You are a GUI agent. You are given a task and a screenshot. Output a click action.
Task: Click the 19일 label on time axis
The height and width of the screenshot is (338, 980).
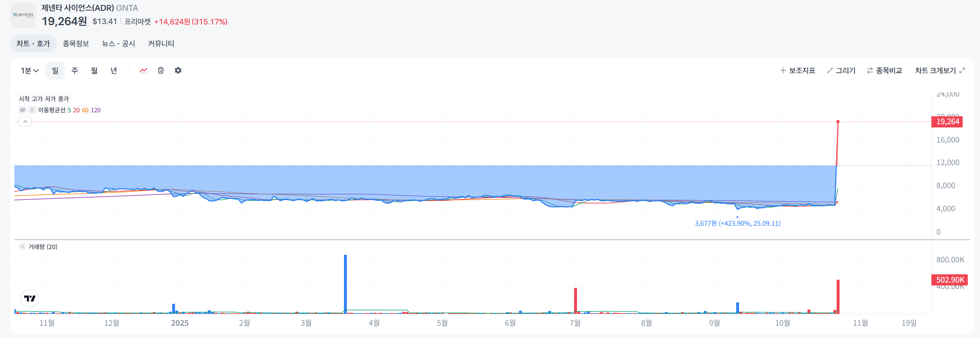(x=909, y=323)
